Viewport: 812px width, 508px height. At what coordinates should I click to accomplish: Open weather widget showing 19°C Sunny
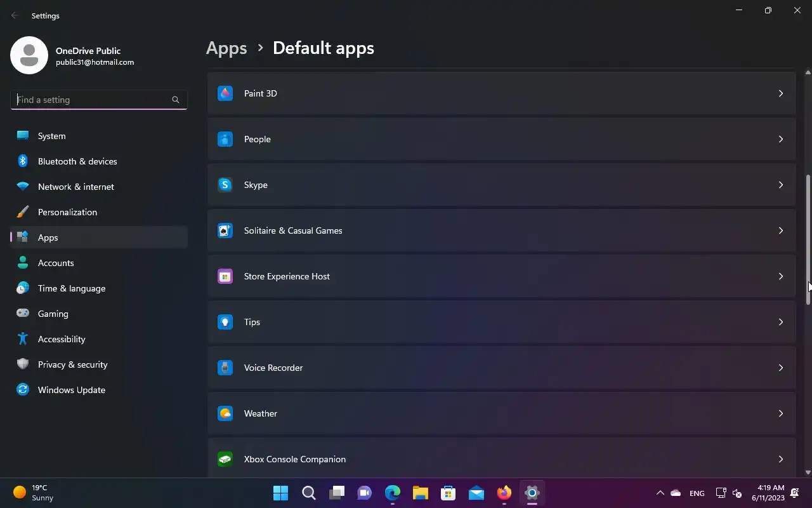click(x=34, y=493)
